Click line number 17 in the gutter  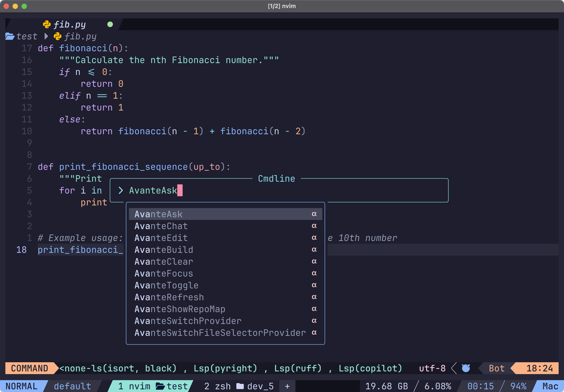pos(27,48)
